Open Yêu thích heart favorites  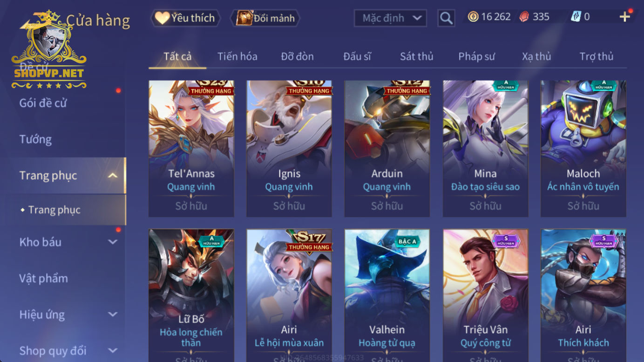click(x=185, y=18)
